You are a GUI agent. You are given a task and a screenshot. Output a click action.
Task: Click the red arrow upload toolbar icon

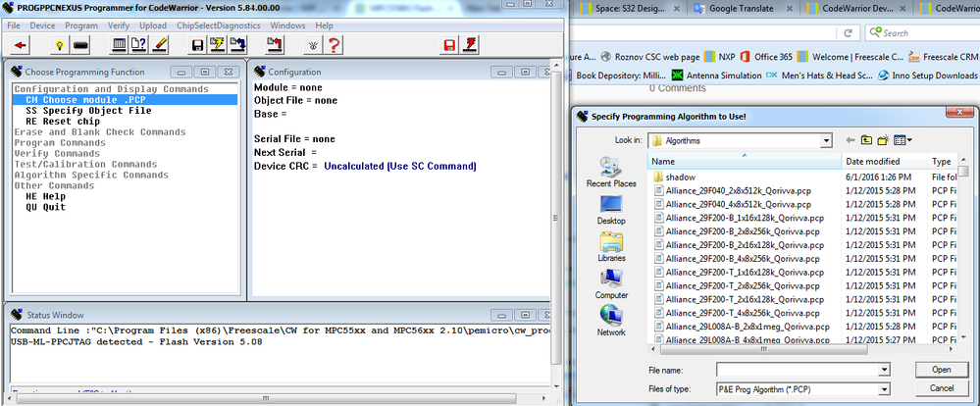coord(276,45)
